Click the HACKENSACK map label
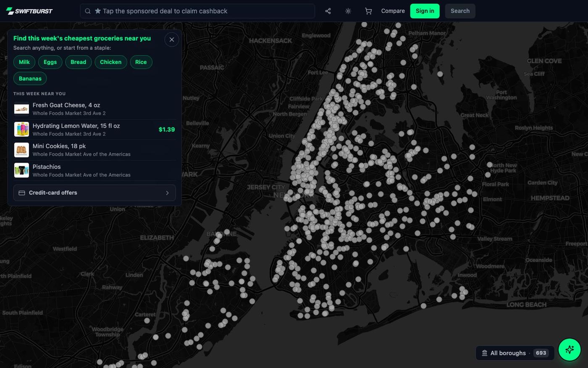Image resolution: width=588 pixels, height=368 pixels. pos(270,41)
